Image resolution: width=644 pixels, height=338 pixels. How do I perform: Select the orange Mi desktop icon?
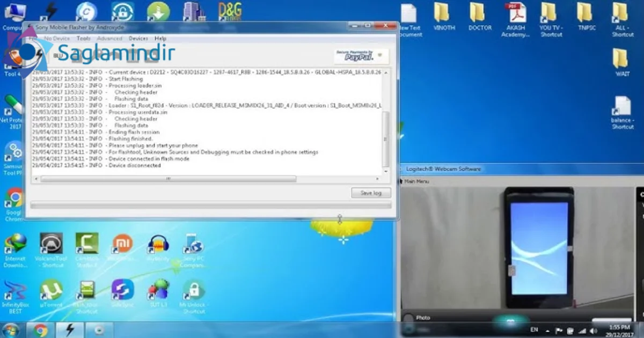[x=123, y=245]
